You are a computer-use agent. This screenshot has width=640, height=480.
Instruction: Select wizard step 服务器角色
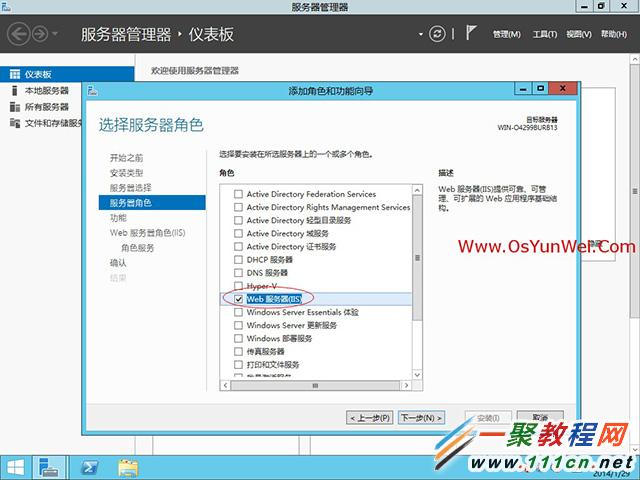coord(152,202)
